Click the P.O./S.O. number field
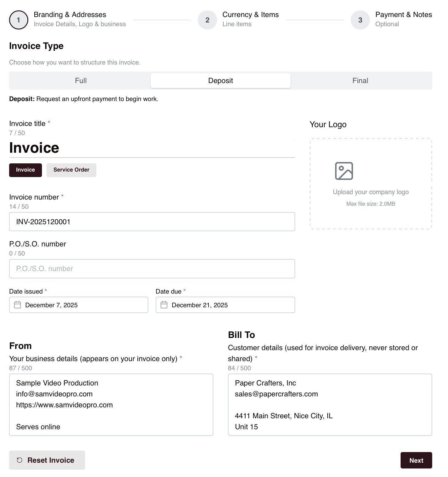Image resolution: width=448 pixels, height=477 pixels. (152, 269)
